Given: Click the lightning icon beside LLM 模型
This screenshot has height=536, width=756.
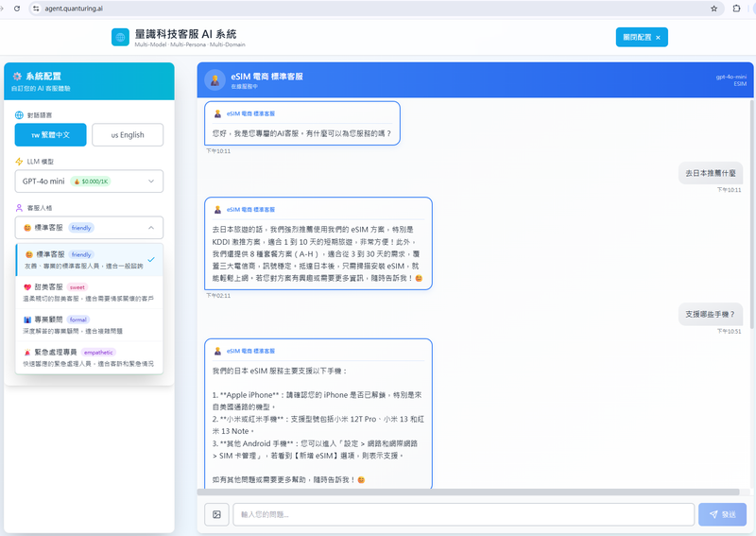Looking at the screenshot, I should (x=19, y=162).
